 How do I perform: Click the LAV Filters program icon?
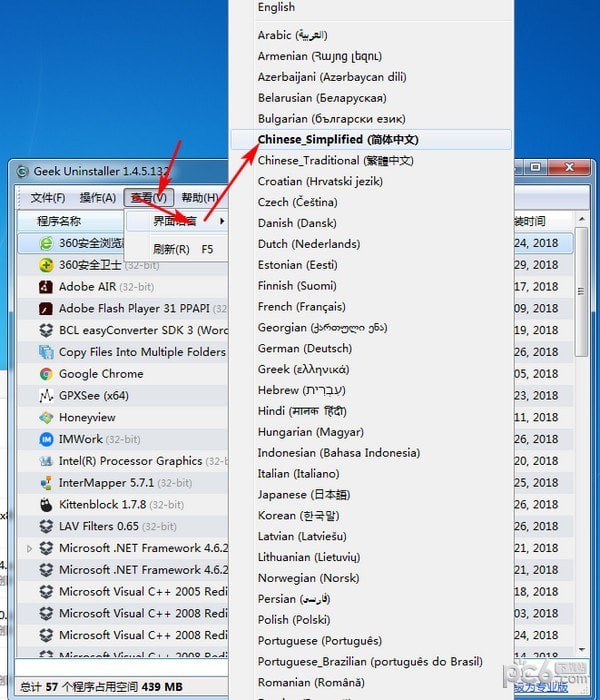(46, 526)
